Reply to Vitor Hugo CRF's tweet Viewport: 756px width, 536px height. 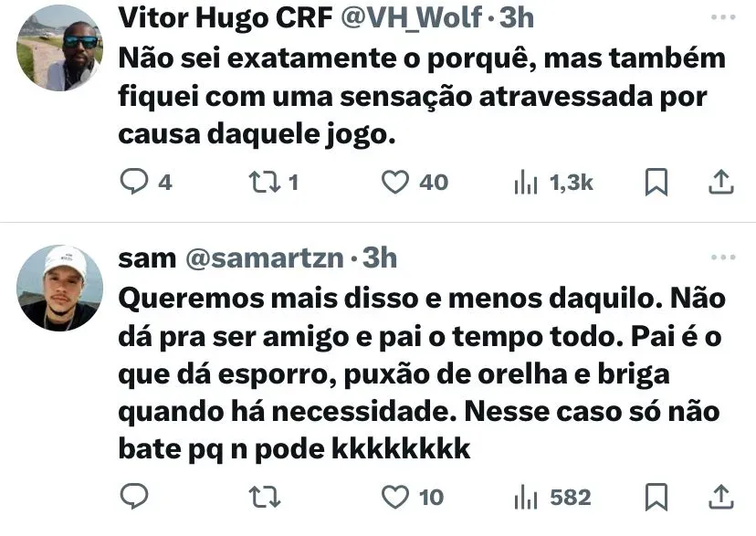144,183
